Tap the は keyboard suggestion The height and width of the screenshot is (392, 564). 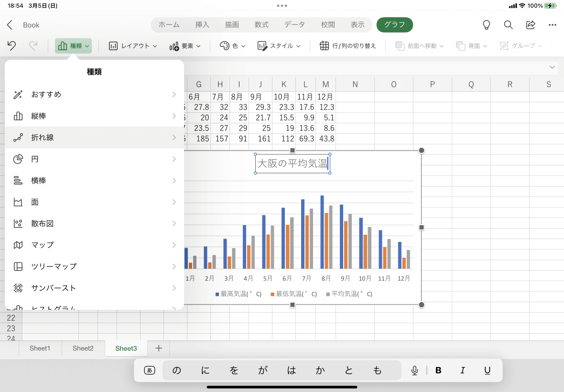tap(292, 370)
